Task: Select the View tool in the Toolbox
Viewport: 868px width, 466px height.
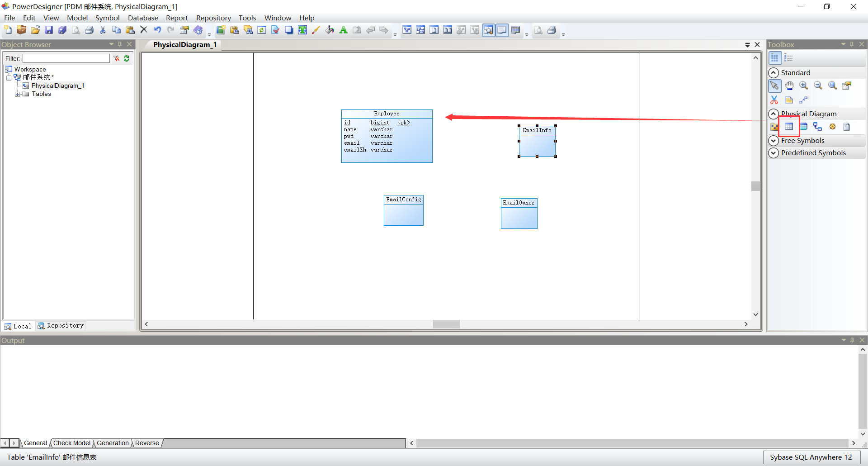Action: click(803, 127)
